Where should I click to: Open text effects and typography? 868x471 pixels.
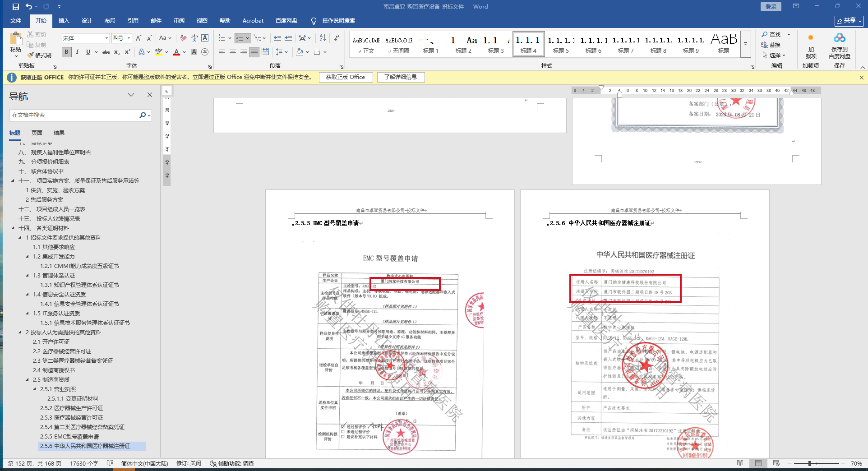tap(142, 52)
